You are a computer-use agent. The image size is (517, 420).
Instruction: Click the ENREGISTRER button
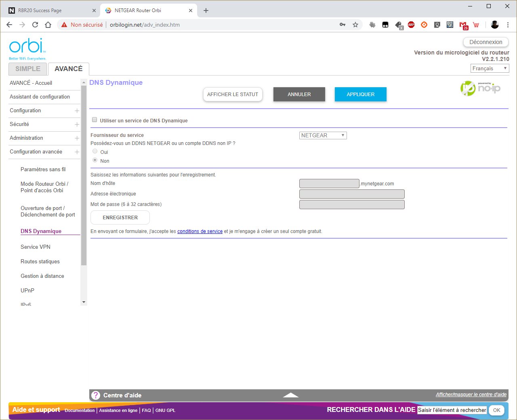tap(120, 218)
